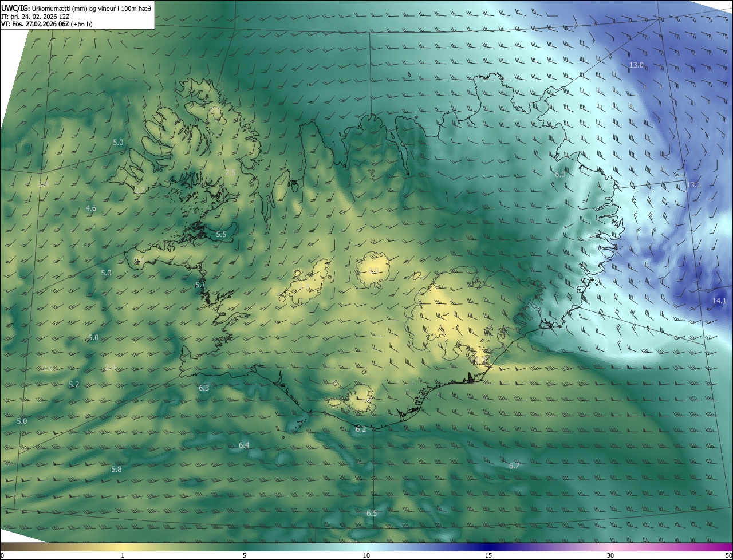Click the initial time 'IT: þri. 24. 02. 2026 12Z'
The image size is (733, 560).
tap(36, 17)
